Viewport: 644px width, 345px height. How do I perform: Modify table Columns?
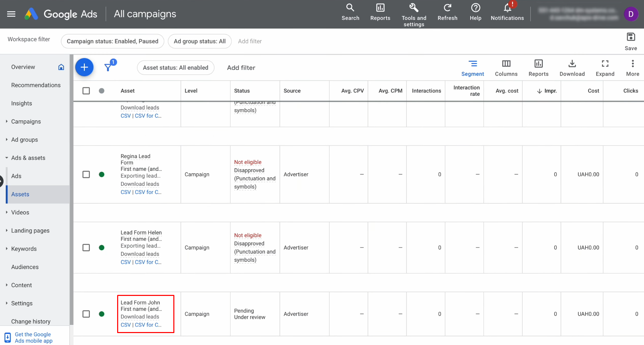click(506, 68)
